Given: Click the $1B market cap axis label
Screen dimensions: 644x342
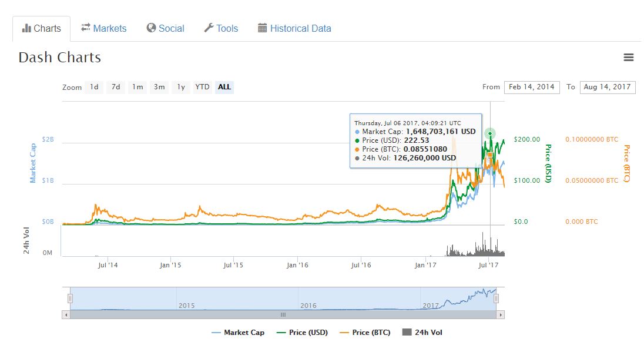Looking at the screenshot, I should point(48,180).
